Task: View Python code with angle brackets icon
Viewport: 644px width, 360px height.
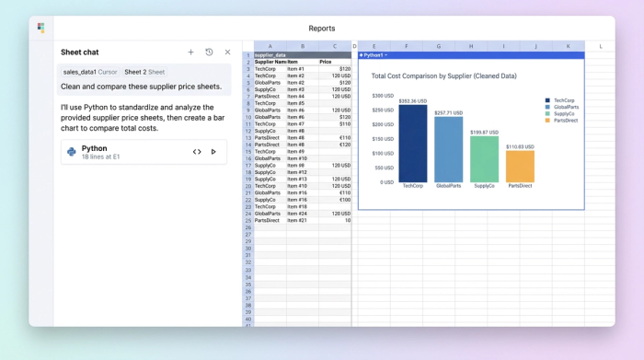Action: point(197,152)
